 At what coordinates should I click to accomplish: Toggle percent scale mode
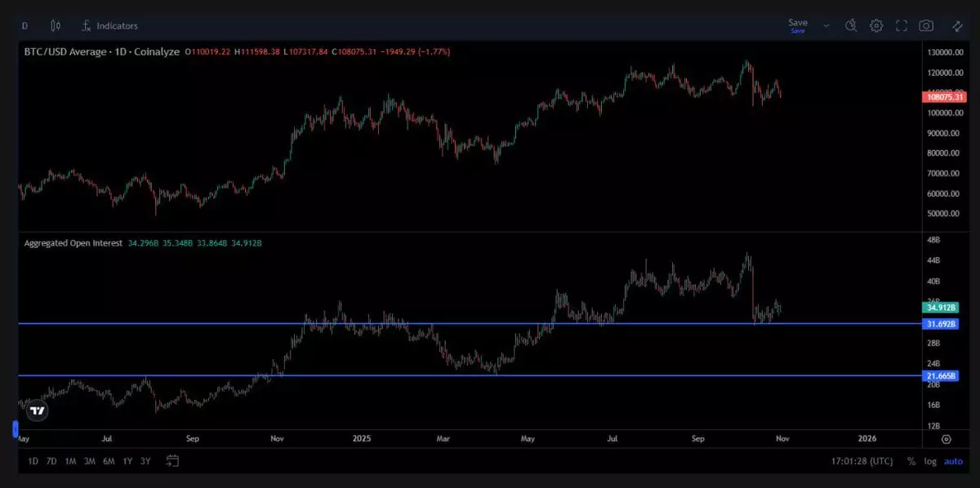[911, 461]
